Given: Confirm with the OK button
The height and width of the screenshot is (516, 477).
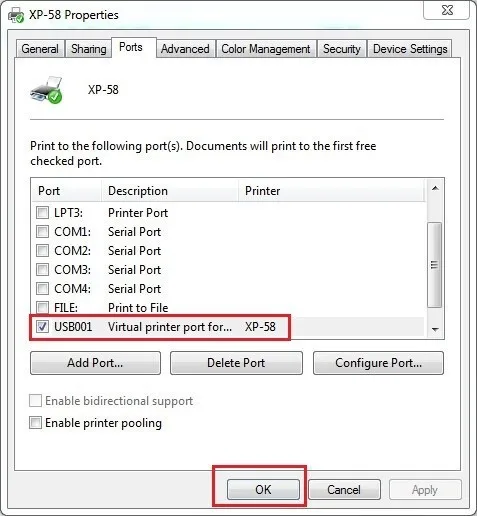Looking at the screenshot, I should (x=263, y=489).
